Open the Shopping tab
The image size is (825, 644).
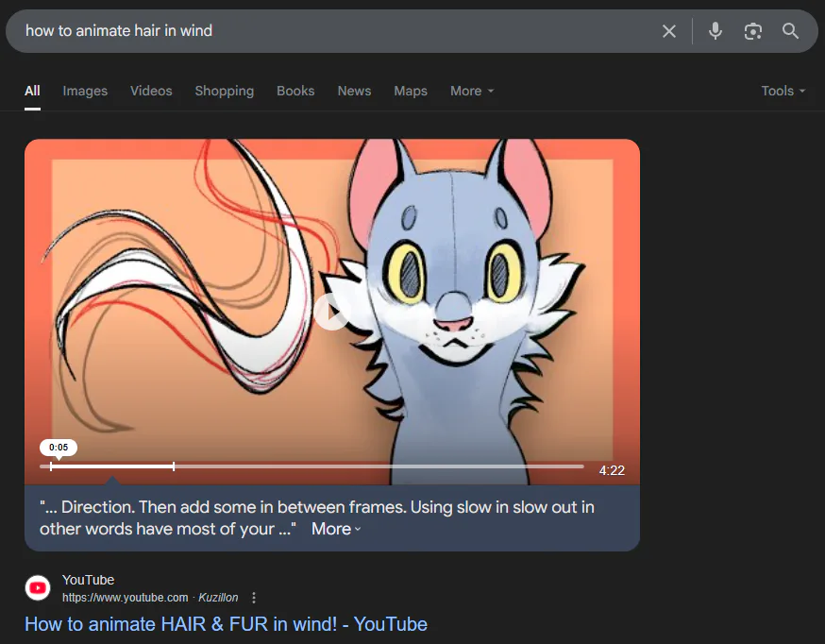224,91
